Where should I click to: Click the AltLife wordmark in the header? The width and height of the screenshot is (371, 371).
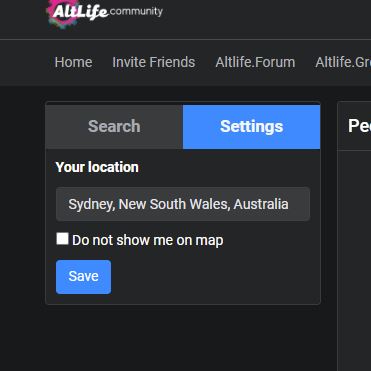pos(80,12)
